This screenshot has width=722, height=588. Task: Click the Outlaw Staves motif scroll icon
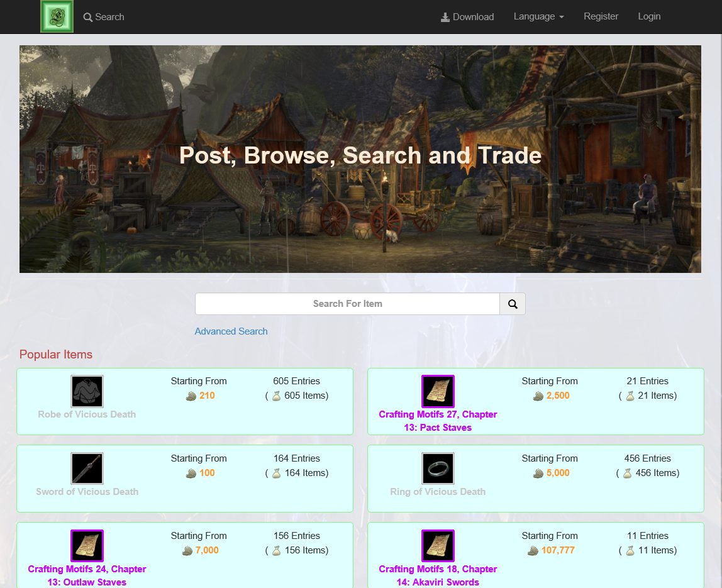[87, 546]
